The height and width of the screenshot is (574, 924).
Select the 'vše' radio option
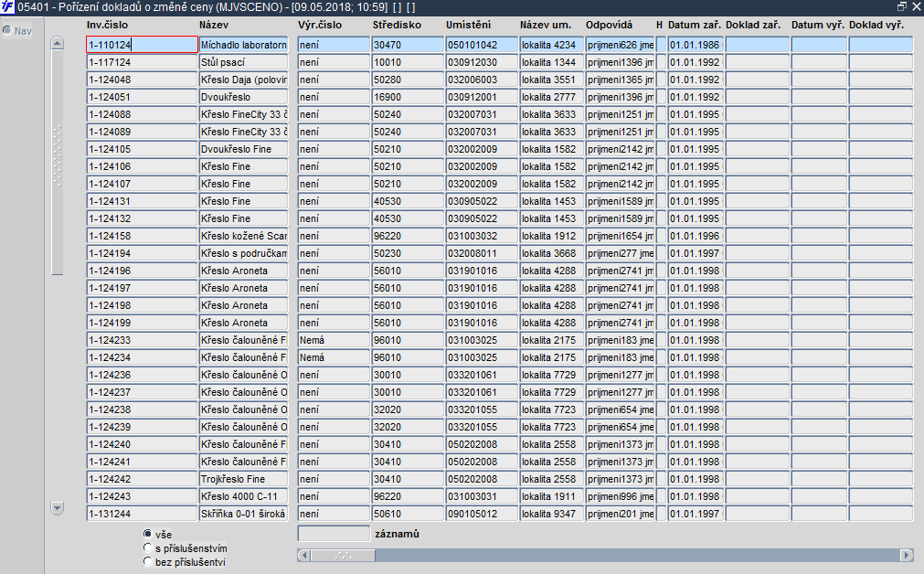pos(147,534)
